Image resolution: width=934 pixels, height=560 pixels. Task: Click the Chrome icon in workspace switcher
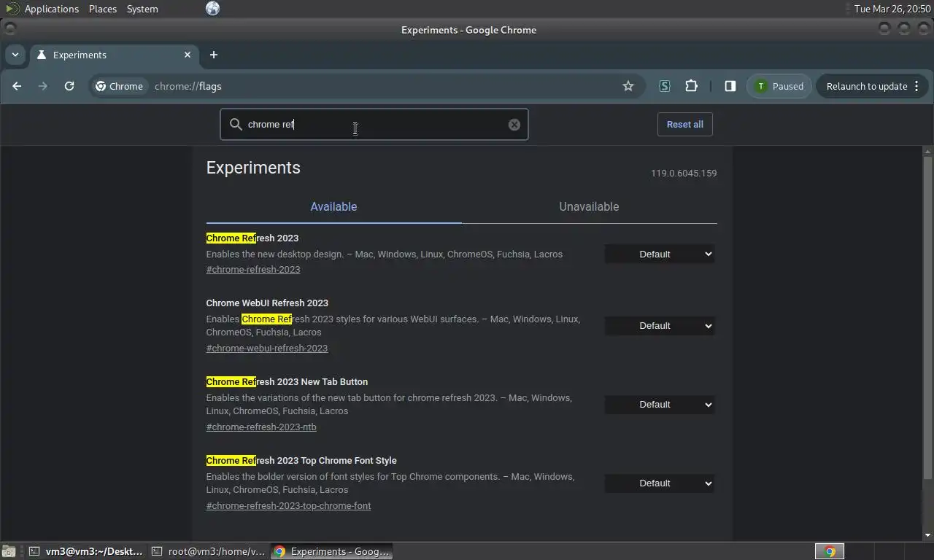[830, 551]
